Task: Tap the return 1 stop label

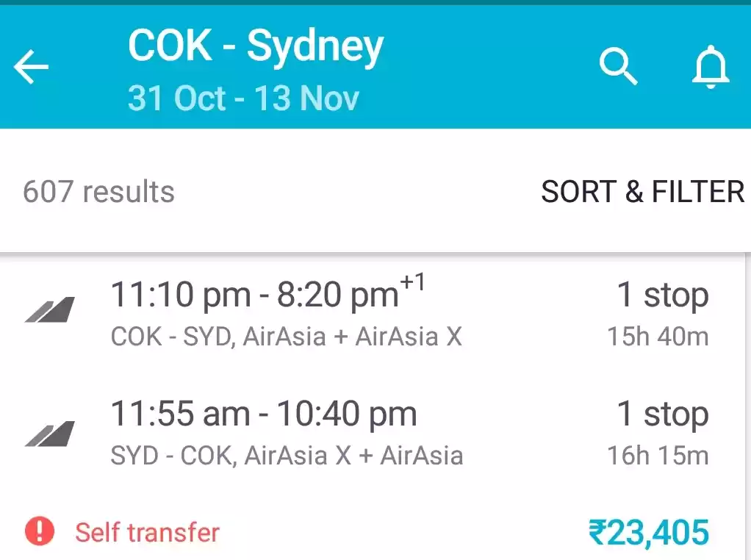Action: tap(662, 414)
